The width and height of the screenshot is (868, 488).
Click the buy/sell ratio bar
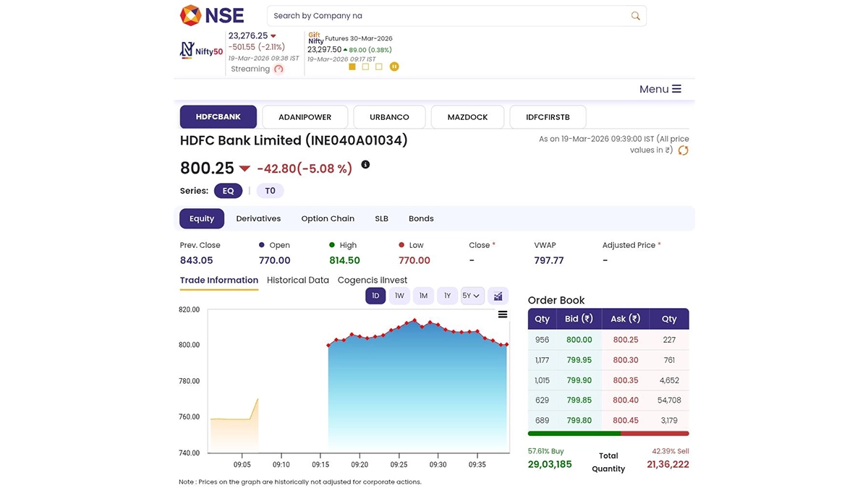[x=608, y=434]
